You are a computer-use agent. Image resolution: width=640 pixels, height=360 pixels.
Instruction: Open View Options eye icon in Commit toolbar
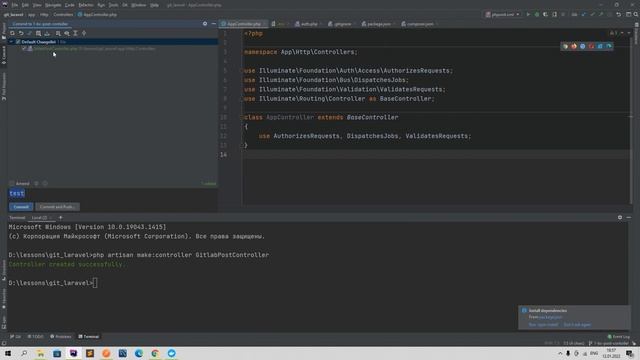point(67,33)
